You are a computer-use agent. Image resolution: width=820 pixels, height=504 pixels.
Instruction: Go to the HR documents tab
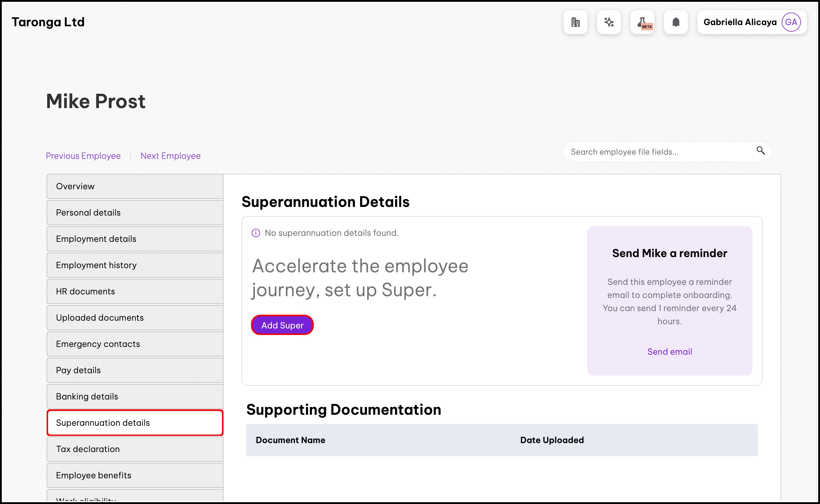[135, 291]
